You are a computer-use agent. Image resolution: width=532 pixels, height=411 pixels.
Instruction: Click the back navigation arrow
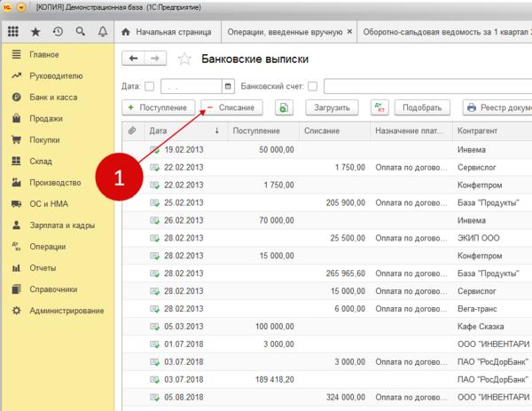coord(134,59)
